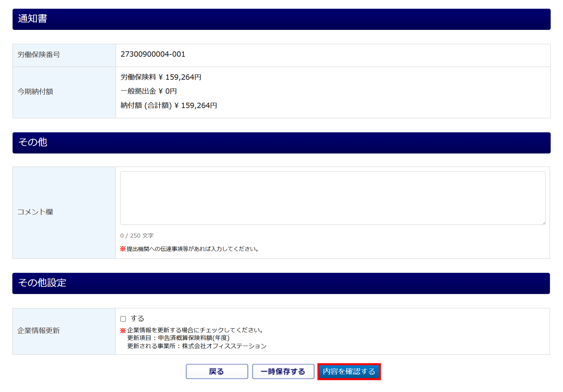
Task: Click the 労働保険料 ¥159,264円 line
Action: (161, 77)
